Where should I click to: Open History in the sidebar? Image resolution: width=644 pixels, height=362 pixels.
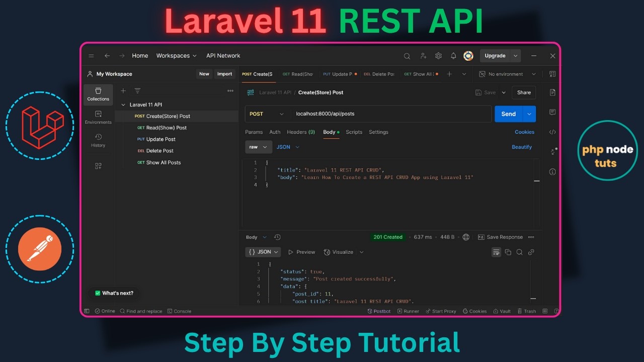point(98,140)
